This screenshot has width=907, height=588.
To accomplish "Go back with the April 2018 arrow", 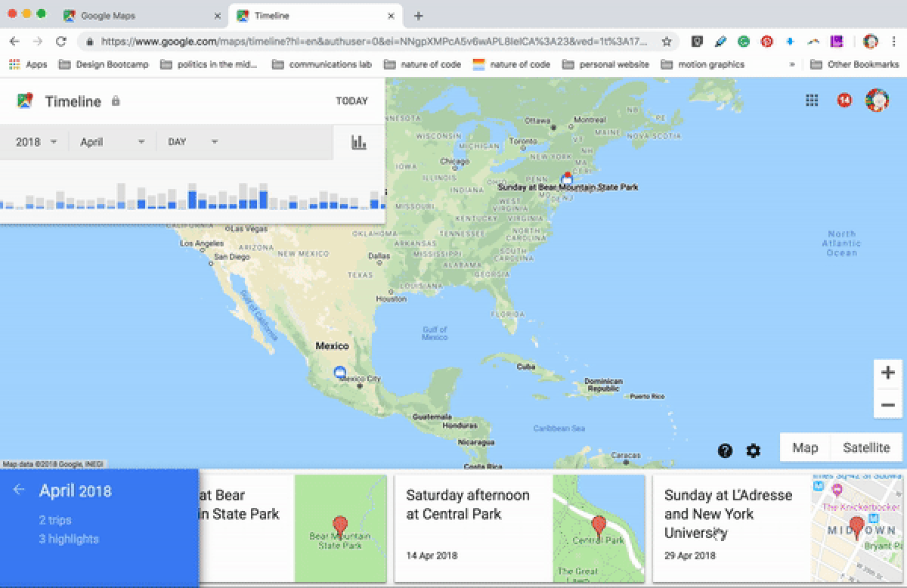I will [19, 490].
